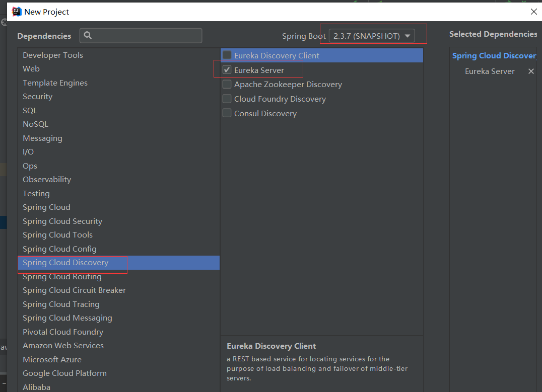Select the I/O category

pos(118,152)
